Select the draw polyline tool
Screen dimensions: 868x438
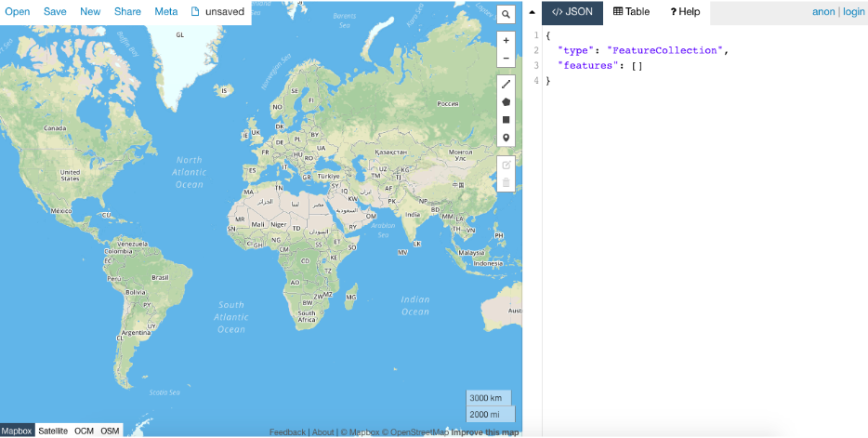pos(506,85)
